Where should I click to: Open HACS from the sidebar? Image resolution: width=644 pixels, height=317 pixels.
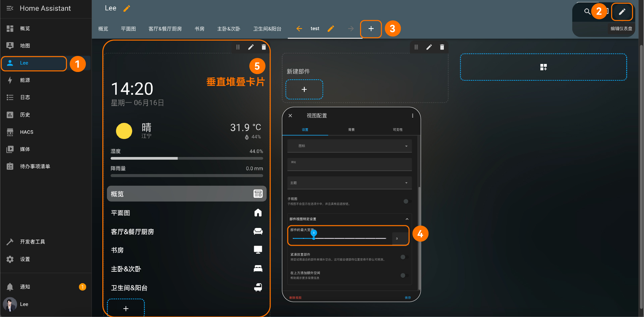26,132
